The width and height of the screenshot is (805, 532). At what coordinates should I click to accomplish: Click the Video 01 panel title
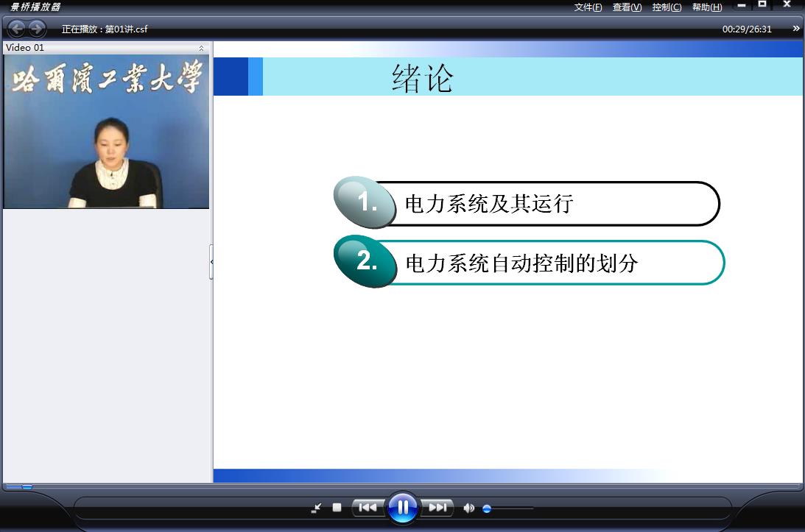(24, 48)
